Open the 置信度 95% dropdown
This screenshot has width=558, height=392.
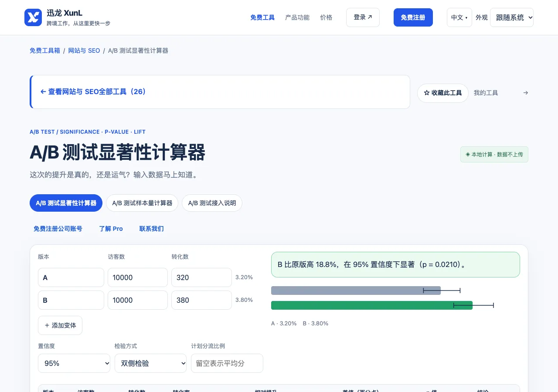point(74,363)
